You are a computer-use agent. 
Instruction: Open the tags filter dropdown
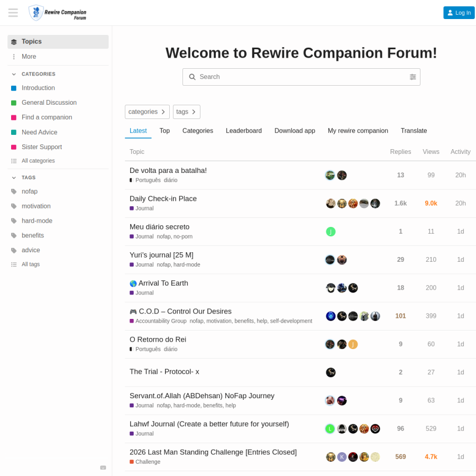pyautogui.click(x=186, y=112)
